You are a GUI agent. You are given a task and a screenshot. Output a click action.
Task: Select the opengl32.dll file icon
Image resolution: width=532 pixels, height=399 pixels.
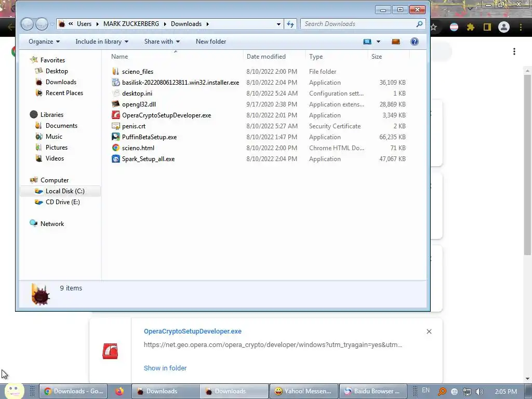116,104
